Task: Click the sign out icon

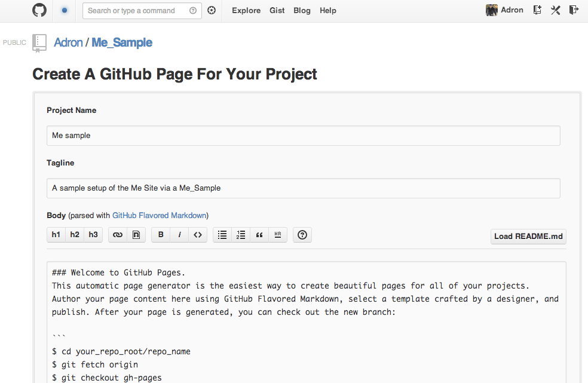Action: [574, 10]
